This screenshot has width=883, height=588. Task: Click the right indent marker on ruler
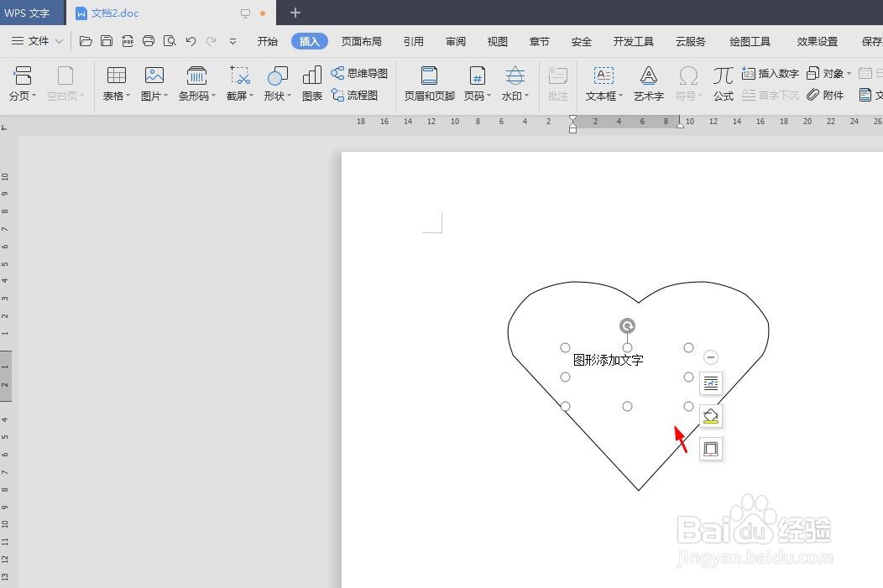(680, 124)
